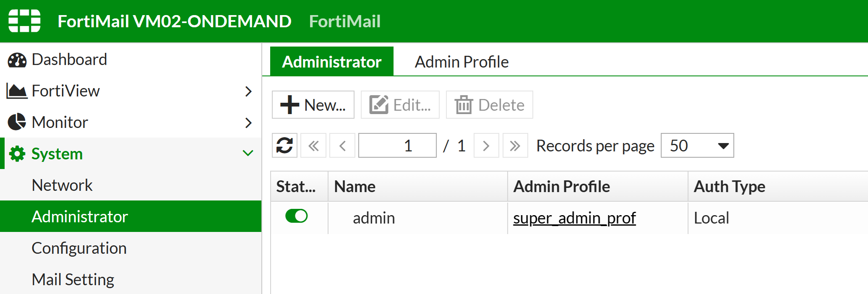Open Mail Setting in sidebar
868x294 pixels.
click(x=73, y=279)
